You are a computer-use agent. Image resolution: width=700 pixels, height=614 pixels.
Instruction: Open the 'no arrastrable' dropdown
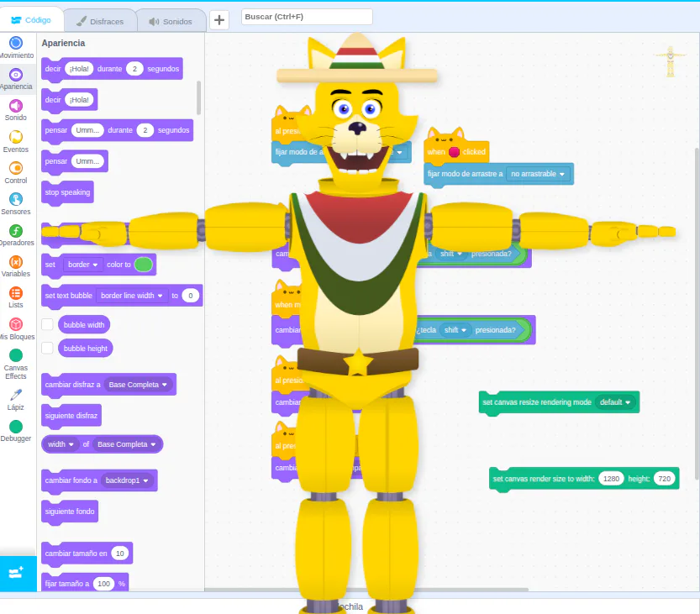[538, 174]
